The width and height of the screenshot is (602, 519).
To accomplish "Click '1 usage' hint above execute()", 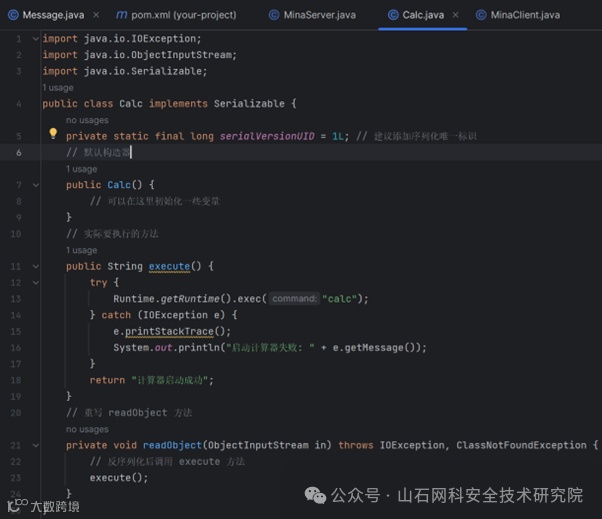I will [x=81, y=250].
